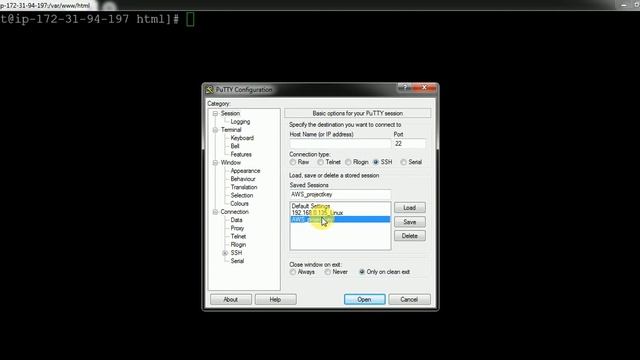The width and height of the screenshot is (640, 360).
Task: Open the Features category
Action: coord(241,154)
